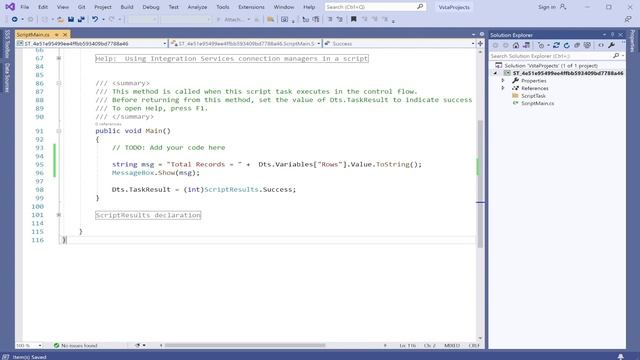Click Solution Explorer search magnifier icon
Screen dimensions: 640x360
(616, 56)
